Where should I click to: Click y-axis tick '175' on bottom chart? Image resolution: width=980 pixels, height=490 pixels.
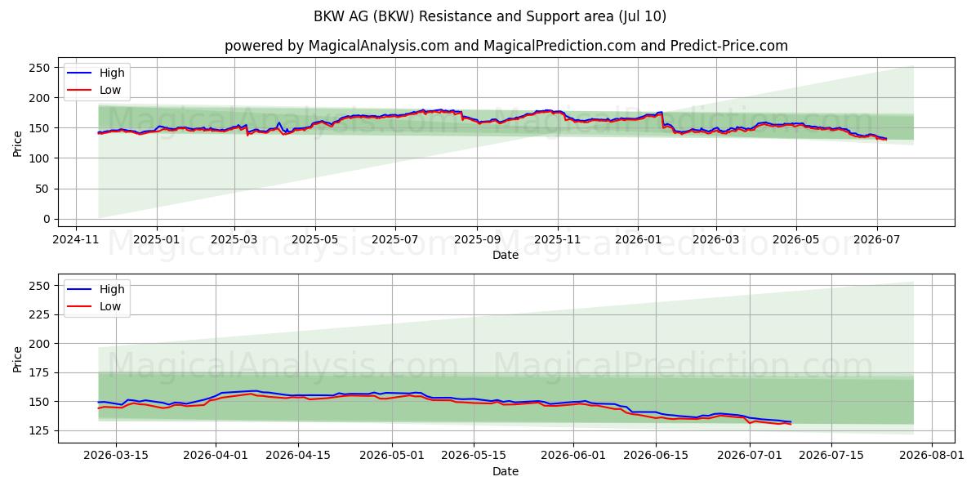tap(41, 372)
